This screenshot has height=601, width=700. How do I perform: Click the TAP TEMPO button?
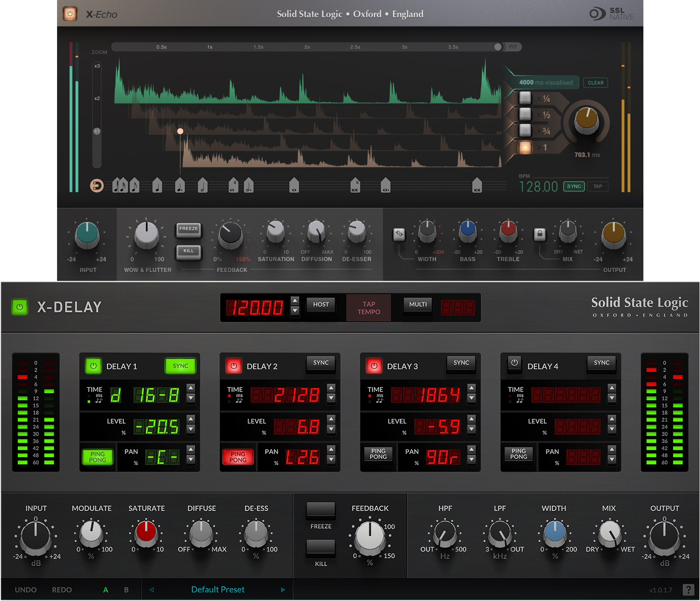[368, 307]
